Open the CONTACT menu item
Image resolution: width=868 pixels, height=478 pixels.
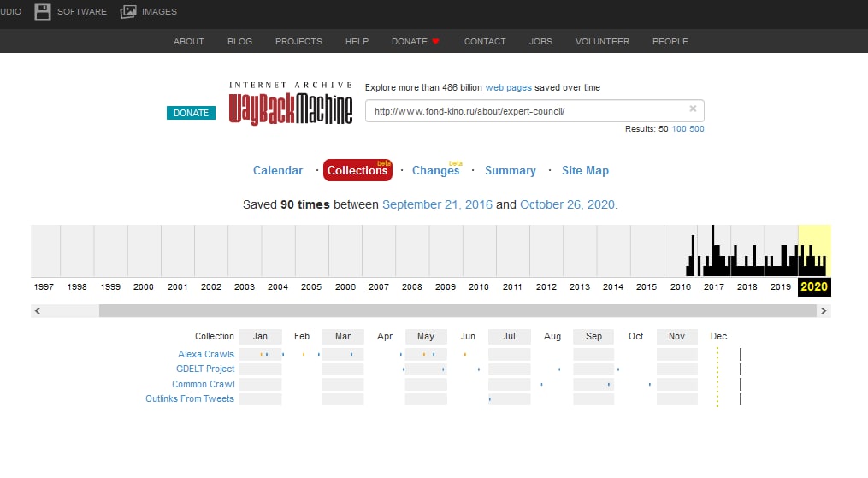click(x=485, y=42)
